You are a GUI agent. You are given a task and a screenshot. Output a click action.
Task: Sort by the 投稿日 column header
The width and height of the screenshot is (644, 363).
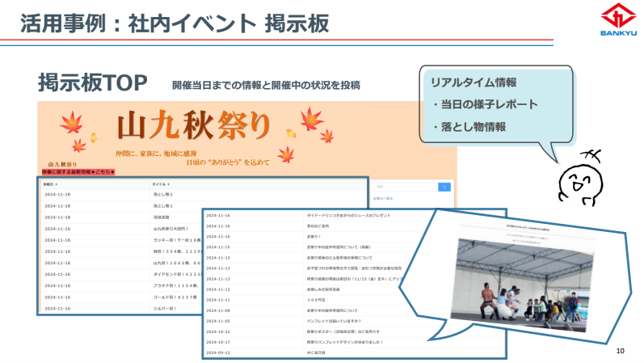point(50,184)
